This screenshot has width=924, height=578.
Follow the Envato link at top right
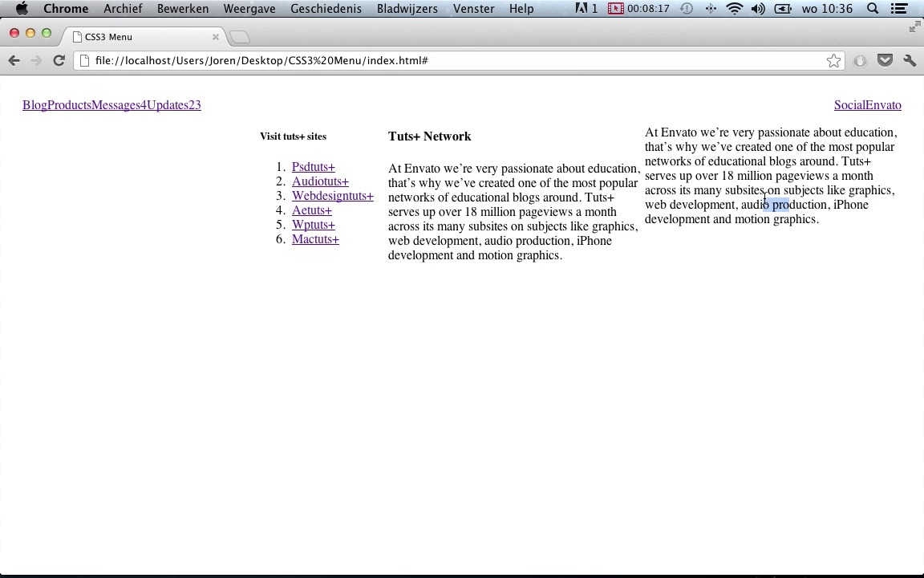pos(883,105)
